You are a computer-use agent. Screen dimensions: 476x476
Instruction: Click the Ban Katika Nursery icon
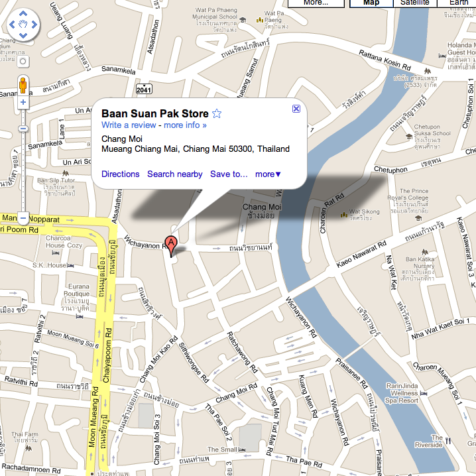[425, 252]
